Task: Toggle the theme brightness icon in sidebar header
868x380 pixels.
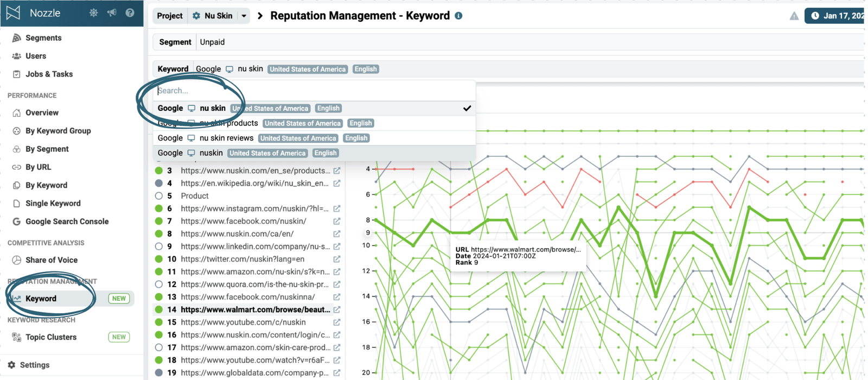Action: (x=93, y=12)
